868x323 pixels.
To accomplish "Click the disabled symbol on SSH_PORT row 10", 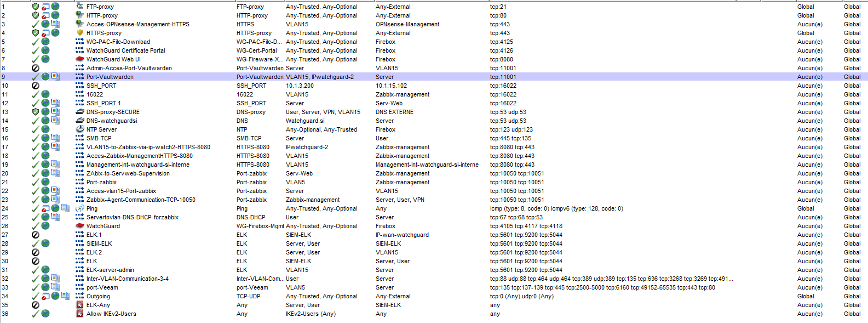I will (x=36, y=86).
